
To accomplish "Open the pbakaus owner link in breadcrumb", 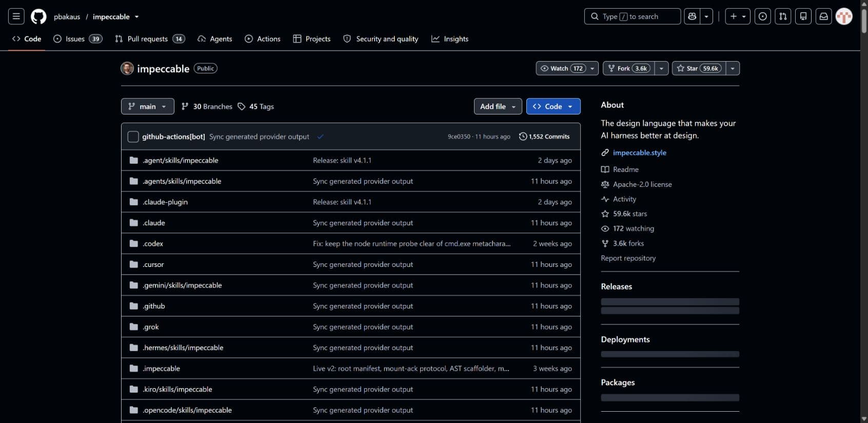I will tap(67, 17).
